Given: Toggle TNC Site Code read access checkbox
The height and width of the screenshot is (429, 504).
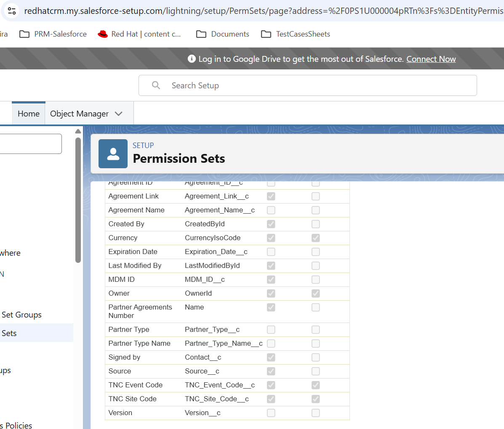Looking at the screenshot, I should pyautogui.click(x=271, y=399).
